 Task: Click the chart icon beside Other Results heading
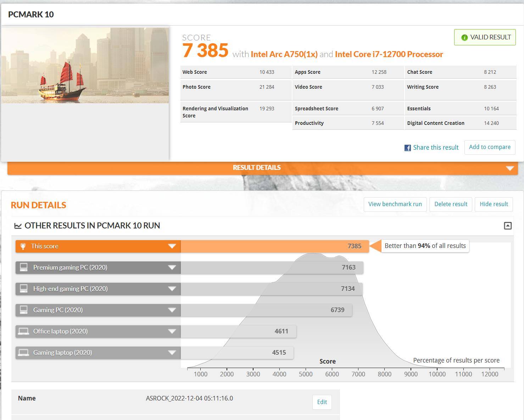point(18,226)
